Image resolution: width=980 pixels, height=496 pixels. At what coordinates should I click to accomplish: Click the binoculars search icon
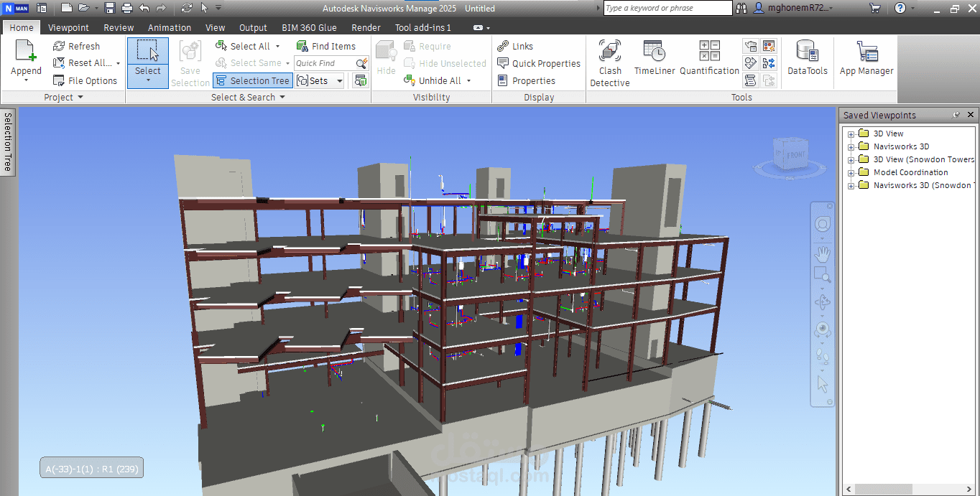[742, 8]
